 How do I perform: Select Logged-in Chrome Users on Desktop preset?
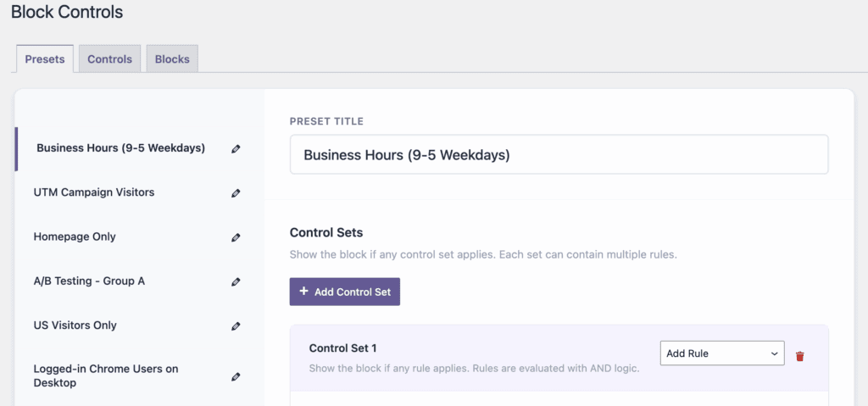point(106,375)
